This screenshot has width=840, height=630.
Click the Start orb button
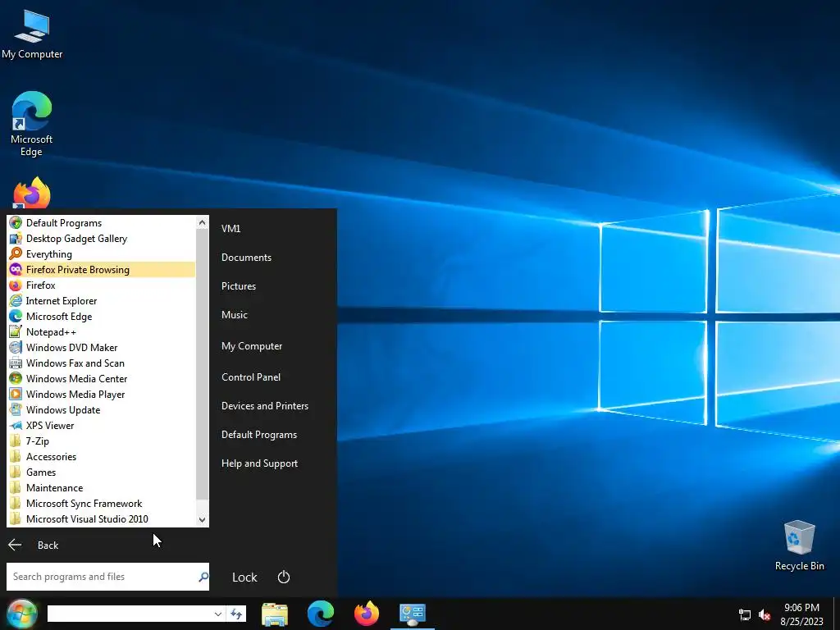point(21,614)
